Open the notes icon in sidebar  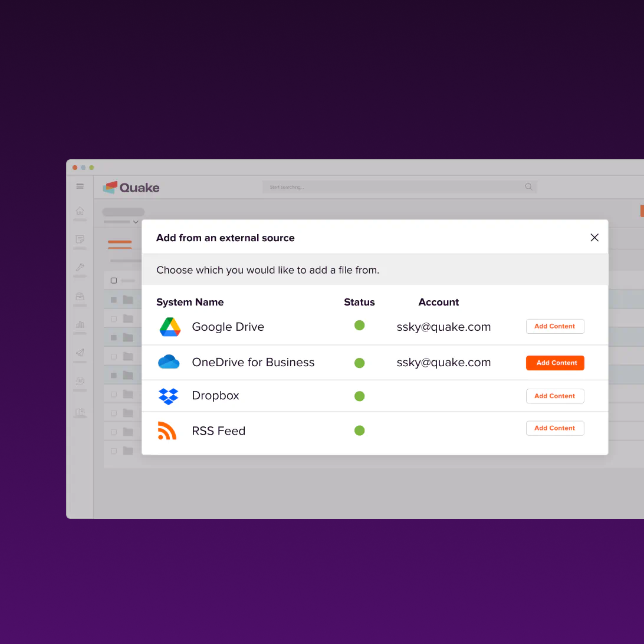pyautogui.click(x=80, y=239)
